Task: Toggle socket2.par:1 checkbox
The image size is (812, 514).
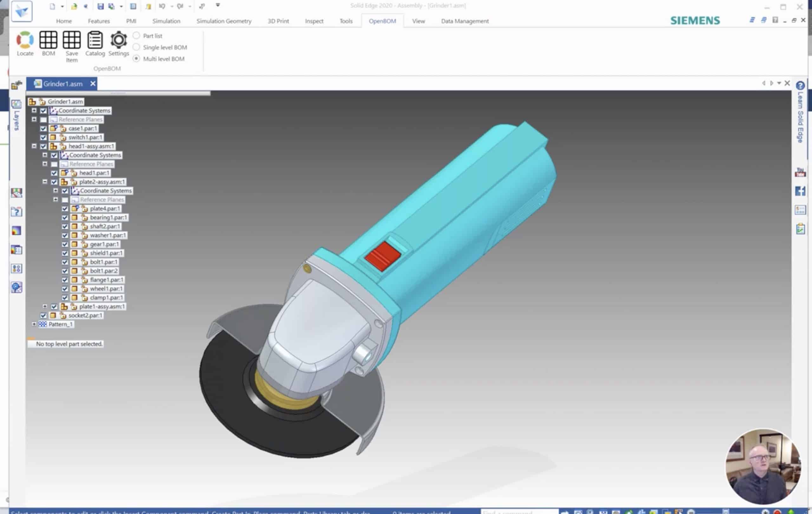Action: 43,316
